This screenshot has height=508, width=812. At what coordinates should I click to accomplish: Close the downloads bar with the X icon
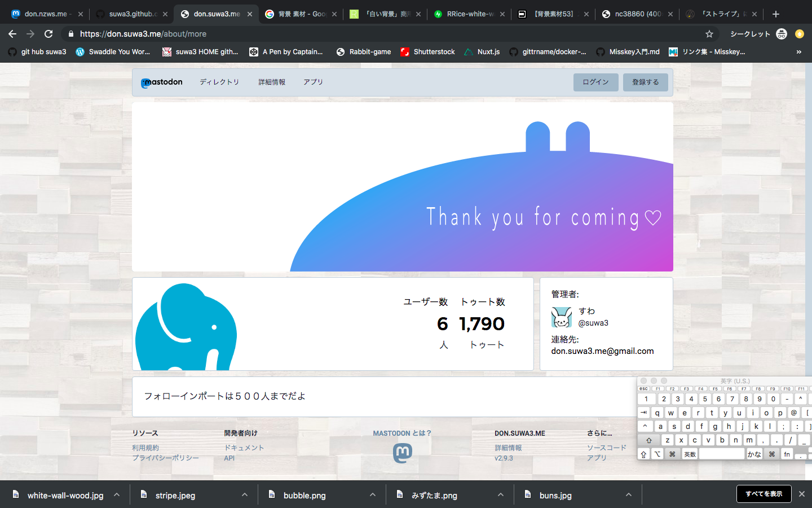801,494
